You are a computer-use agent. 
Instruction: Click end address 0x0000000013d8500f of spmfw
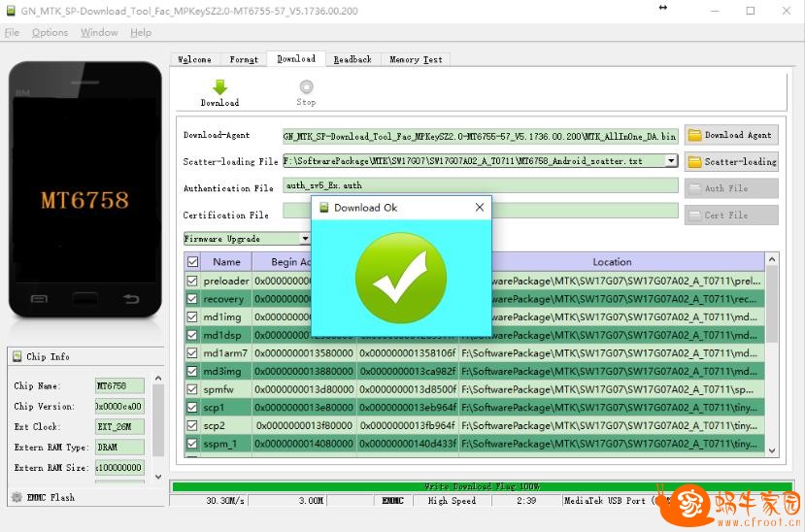pyautogui.click(x=408, y=389)
